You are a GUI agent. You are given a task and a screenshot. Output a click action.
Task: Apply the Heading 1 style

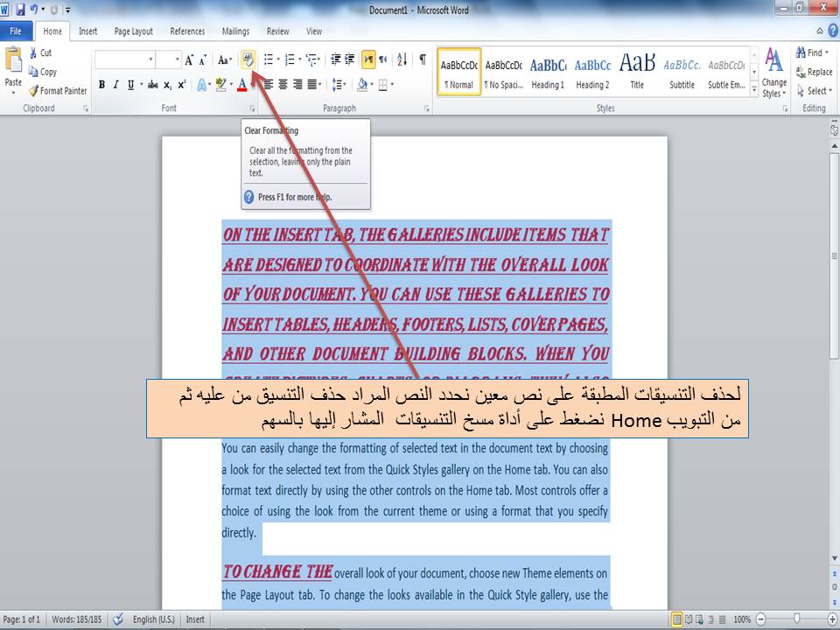[x=548, y=73]
